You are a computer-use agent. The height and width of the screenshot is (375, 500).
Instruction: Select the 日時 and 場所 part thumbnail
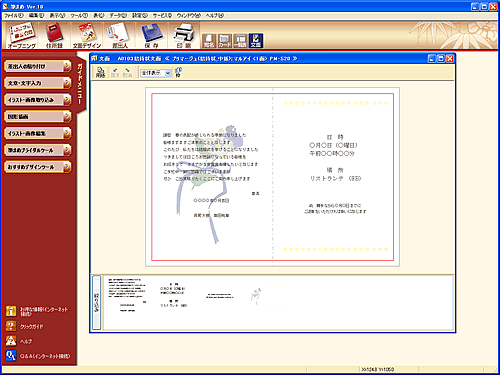tap(173, 295)
